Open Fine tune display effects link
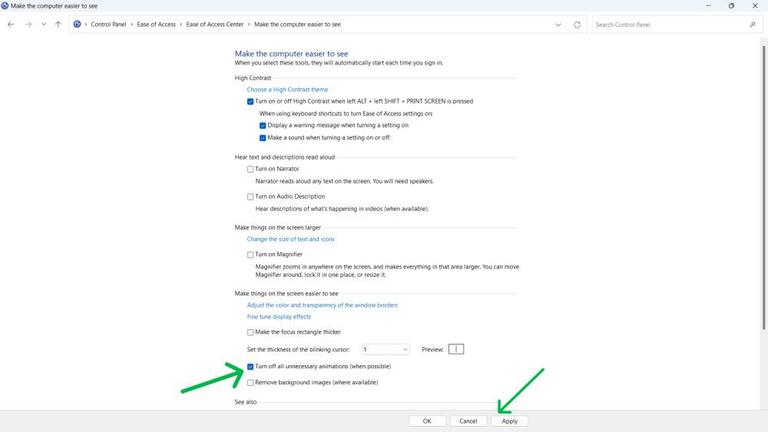Image resolution: width=768 pixels, height=432 pixels. (279, 317)
